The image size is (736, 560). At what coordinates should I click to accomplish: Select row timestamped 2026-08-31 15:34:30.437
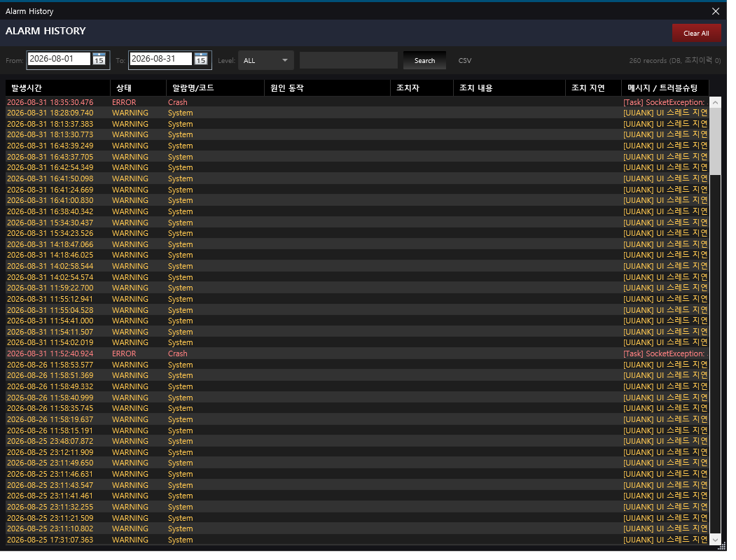(357, 223)
